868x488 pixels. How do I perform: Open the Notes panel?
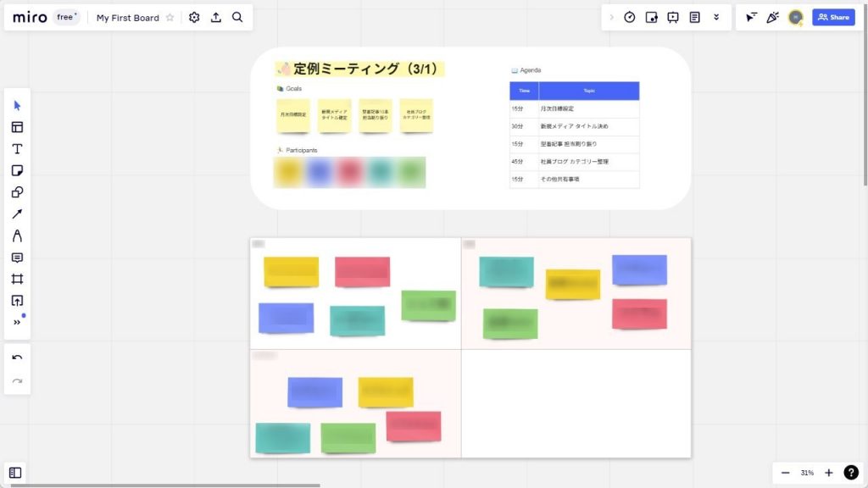695,17
